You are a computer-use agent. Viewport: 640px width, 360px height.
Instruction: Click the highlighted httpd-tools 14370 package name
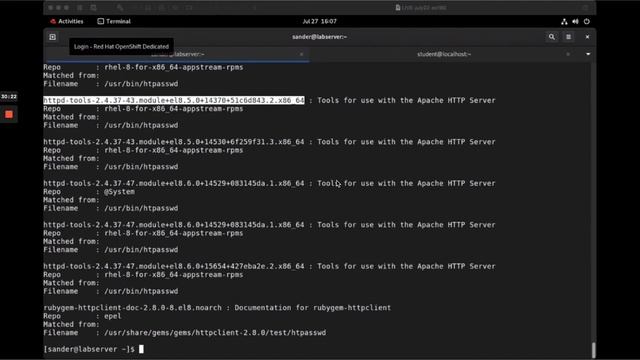[174, 100]
